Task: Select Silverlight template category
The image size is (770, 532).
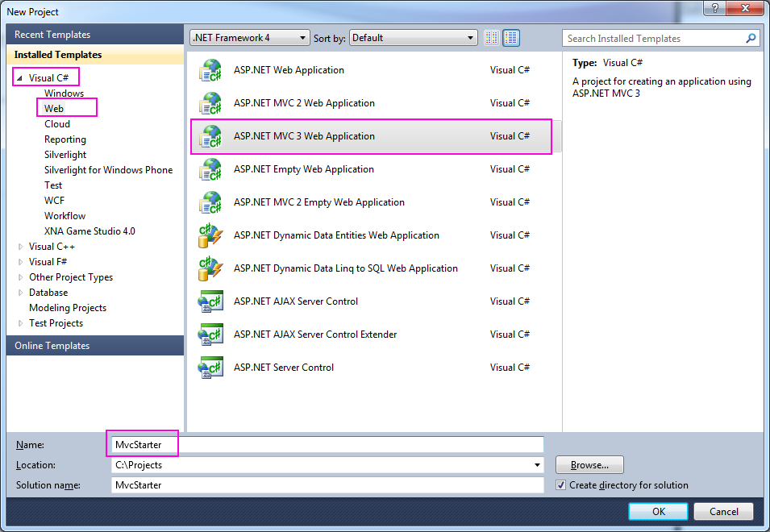Action: 65,155
